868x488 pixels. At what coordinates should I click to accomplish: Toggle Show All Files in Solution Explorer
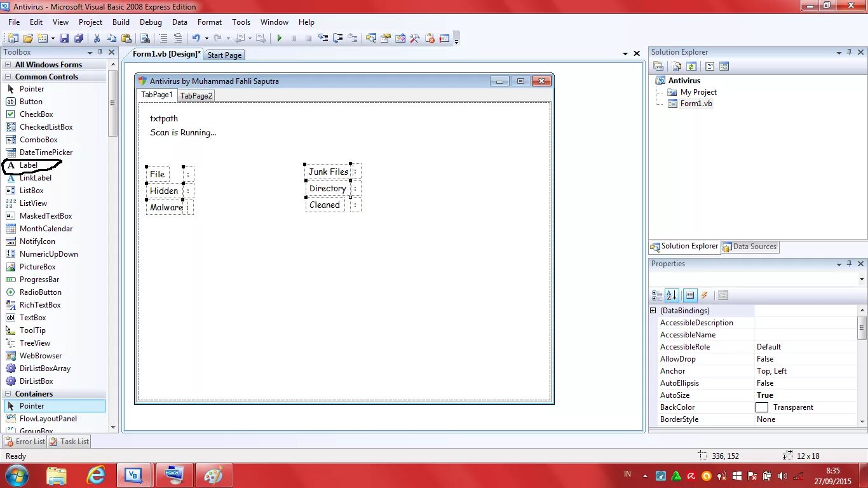(677, 66)
